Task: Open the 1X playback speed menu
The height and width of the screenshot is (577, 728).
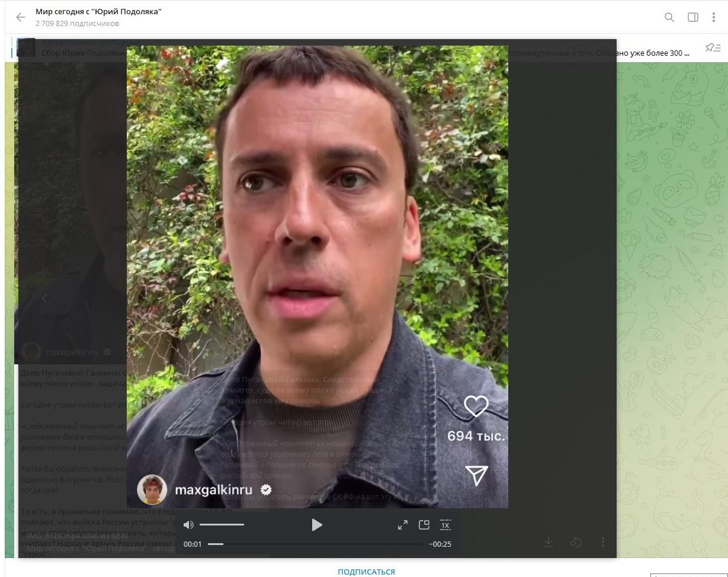Action: [445, 525]
